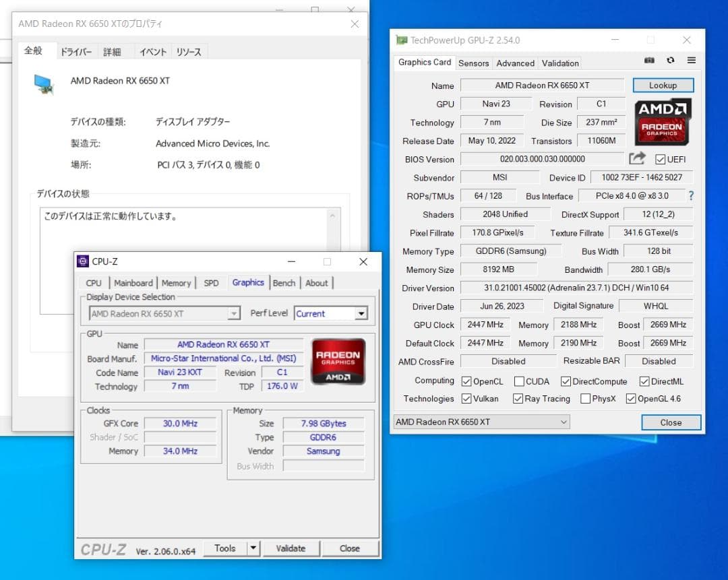
Task: Click the AMD Radeon logo in GPU-Z
Action: pos(663,121)
